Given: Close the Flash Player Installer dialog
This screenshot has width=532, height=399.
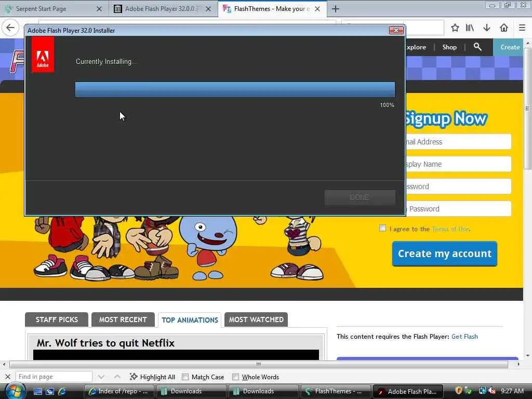Looking at the screenshot, I should coord(396,30).
